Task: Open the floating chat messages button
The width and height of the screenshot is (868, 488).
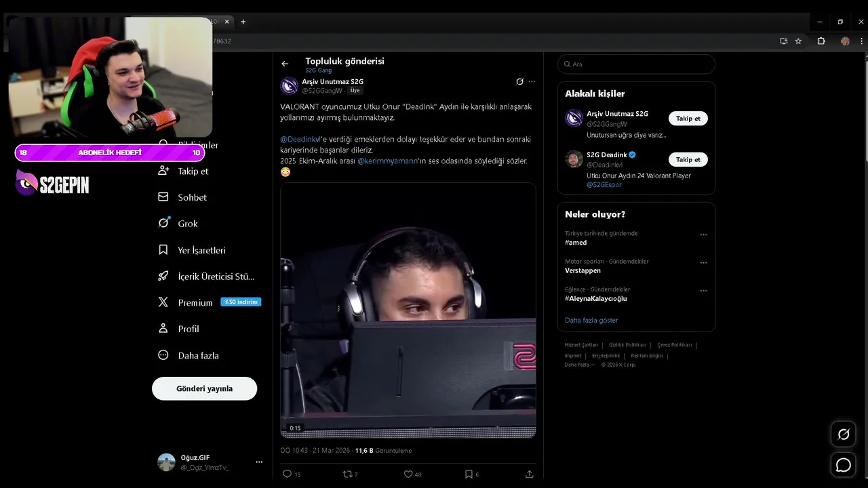Action: click(x=844, y=465)
